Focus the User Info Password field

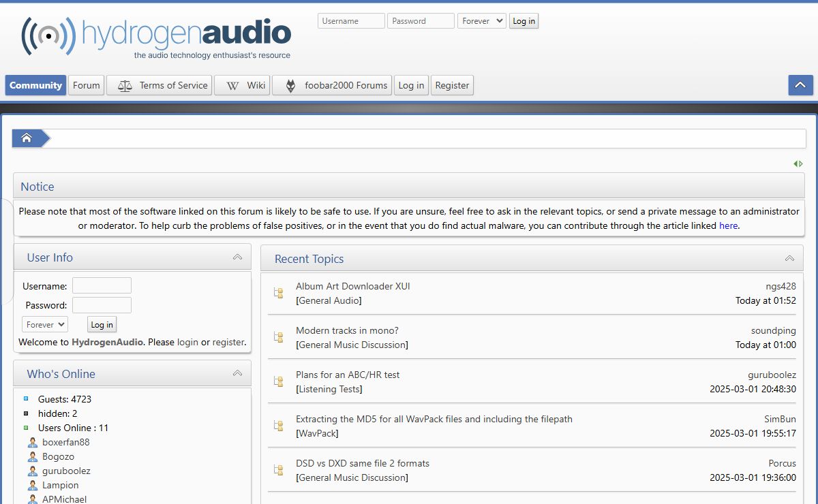tap(102, 305)
